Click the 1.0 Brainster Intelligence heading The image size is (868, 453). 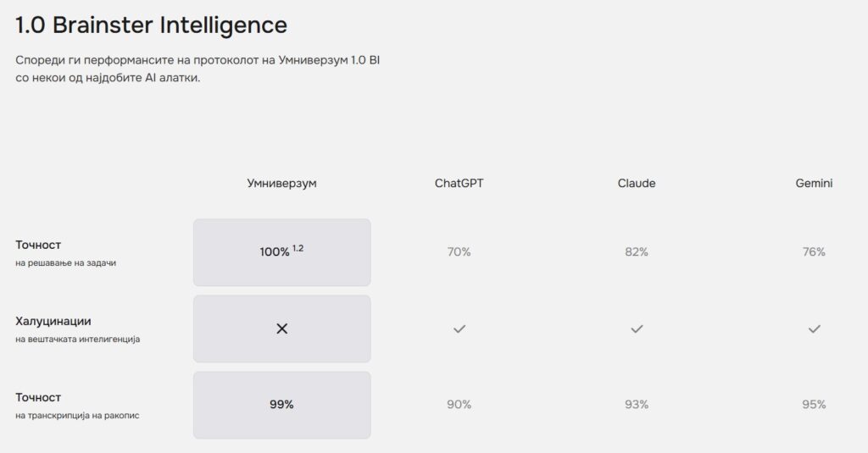click(x=151, y=25)
